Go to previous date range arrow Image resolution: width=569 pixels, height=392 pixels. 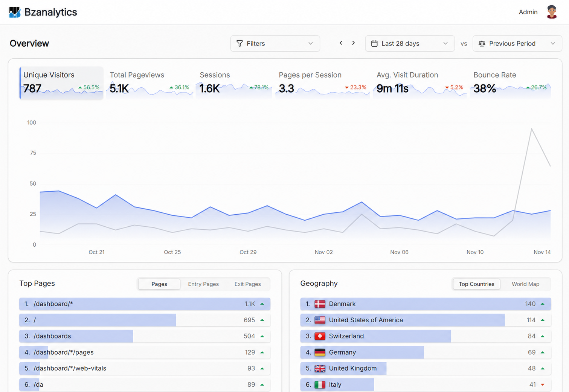(x=341, y=43)
